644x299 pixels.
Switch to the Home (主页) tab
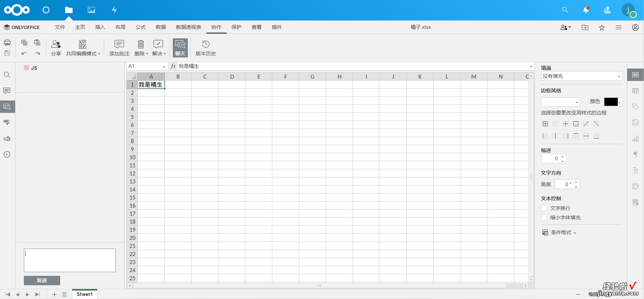coord(80,27)
